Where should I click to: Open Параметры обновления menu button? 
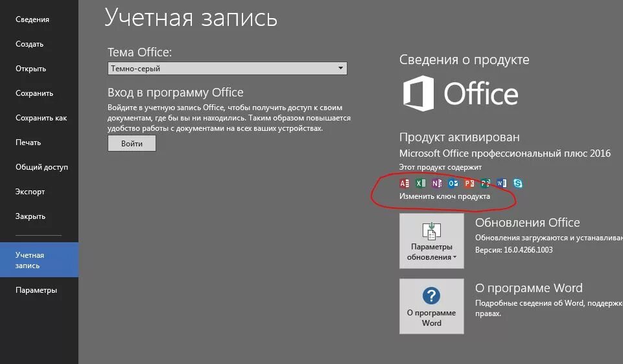(x=432, y=241)
